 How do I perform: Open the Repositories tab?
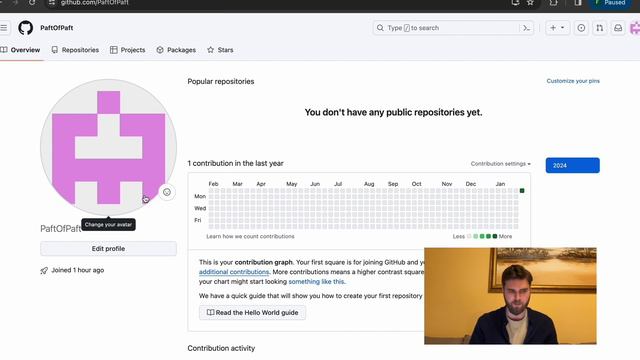pos(75,50)
